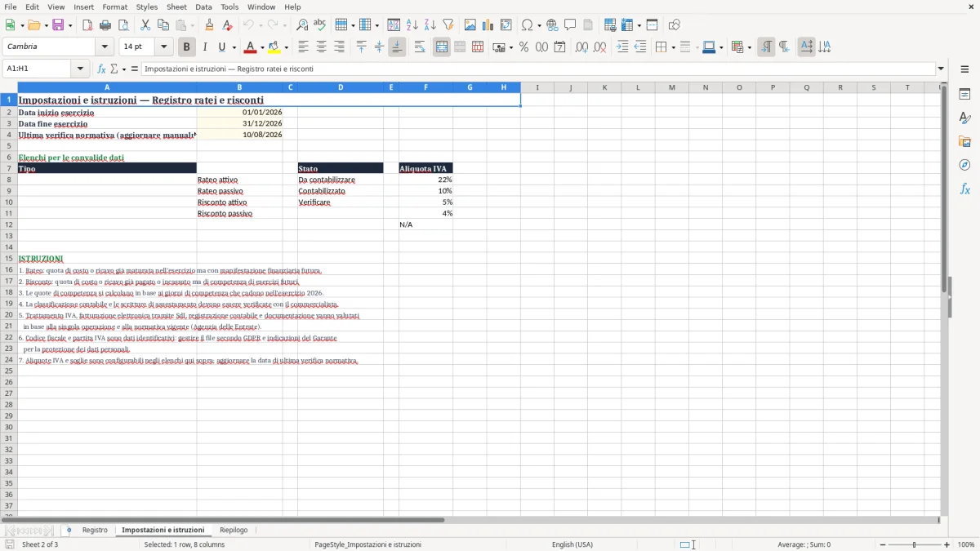
Task: Insert a comment
Action: pos(570,25)
